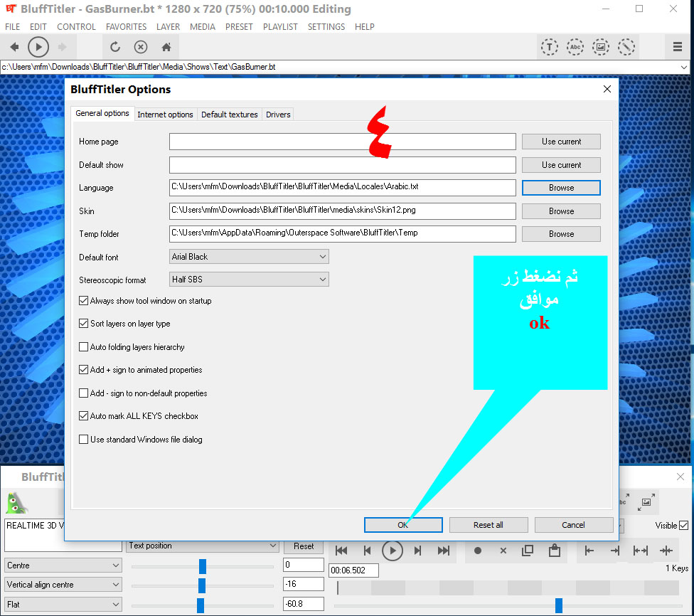Add a picture layer with the dashed image icon
Viewport: 694px width, 616px height.
(601, 47)
